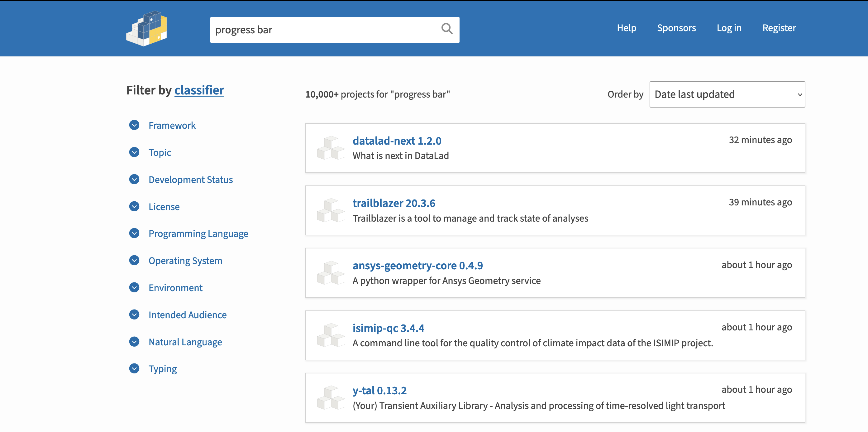The width and height of the screenshot is (868, 432).
Task: Expand the Topic filter chevron
Action: [135, 152]
